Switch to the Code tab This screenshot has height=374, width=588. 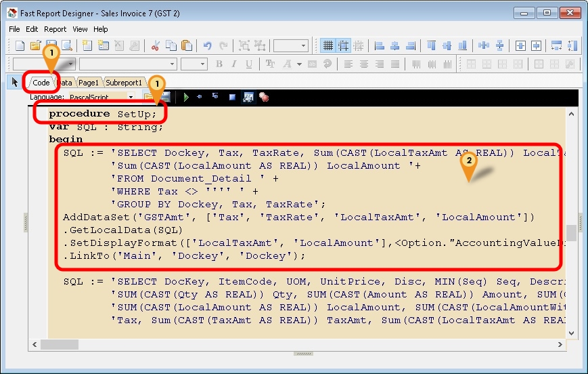click(41, 83)
